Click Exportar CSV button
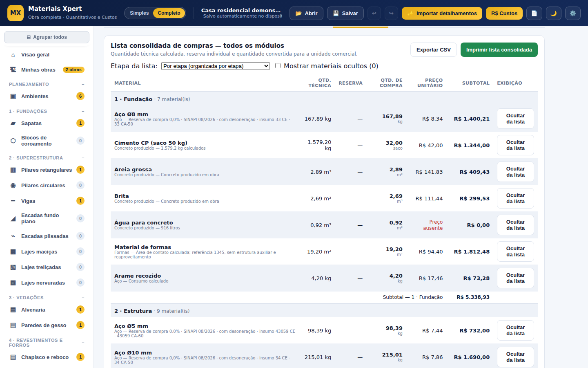588x368 pixels. (434, 50)
